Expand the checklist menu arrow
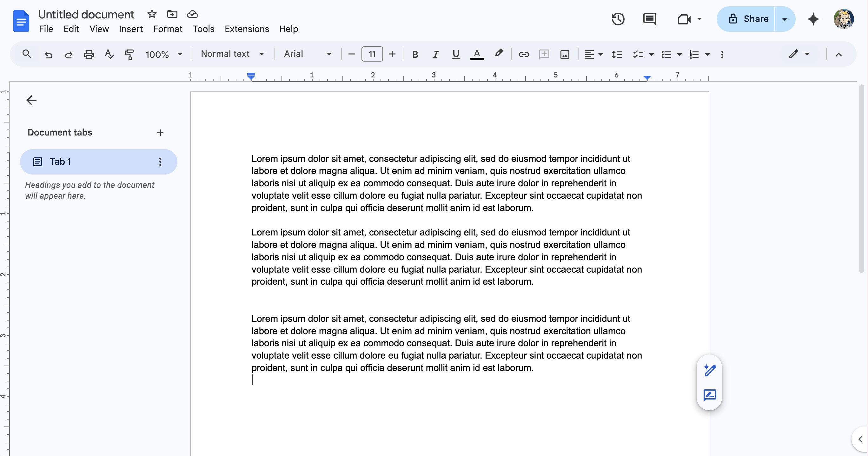 [651, 54]
